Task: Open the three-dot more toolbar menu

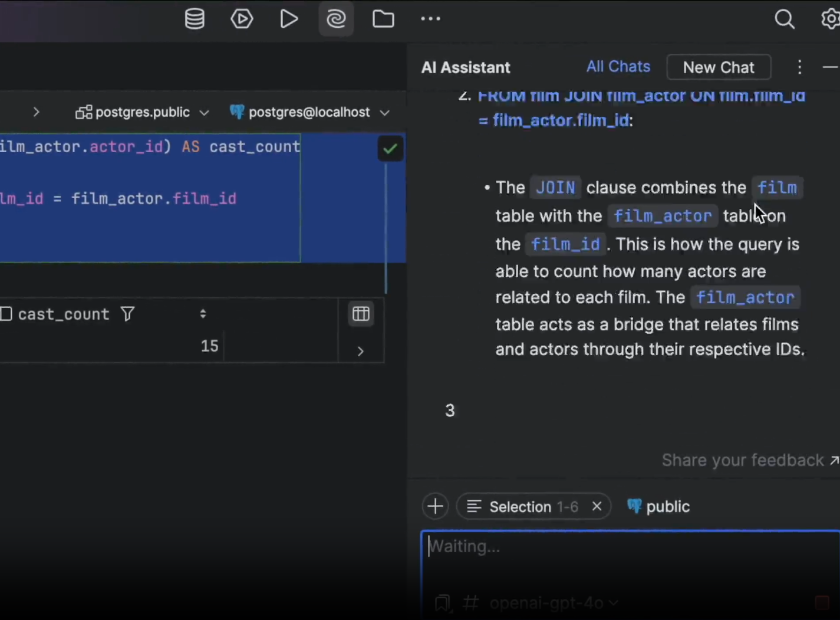Action: pos(430,19)
